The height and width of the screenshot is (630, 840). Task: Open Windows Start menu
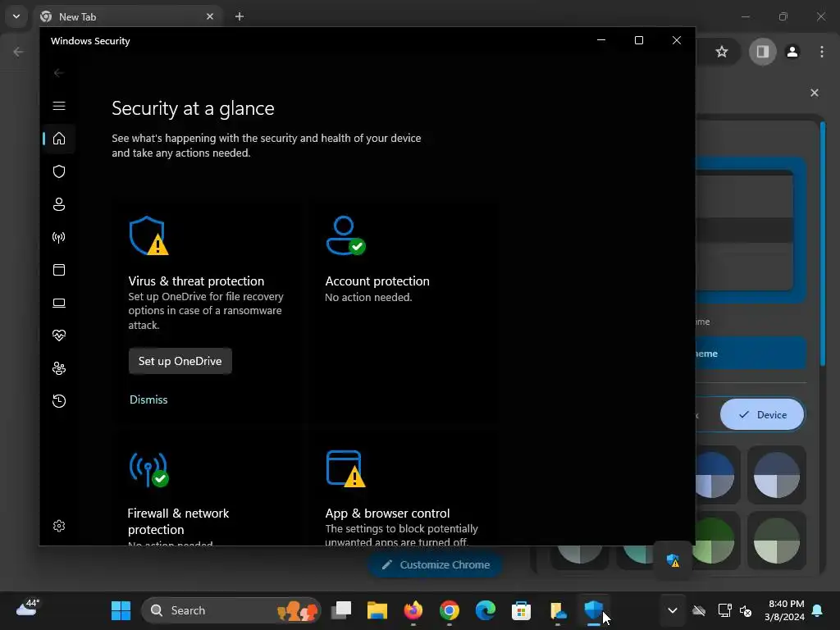[121, 610]
